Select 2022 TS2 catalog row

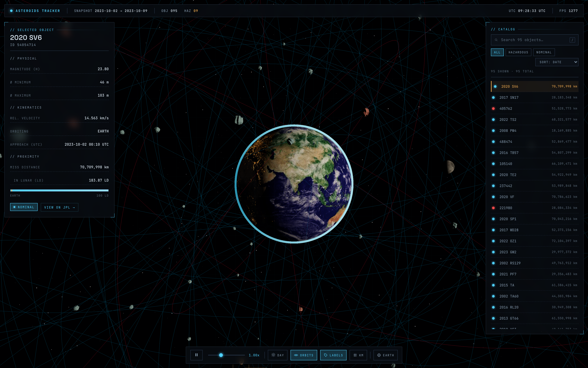pos(535,119)
